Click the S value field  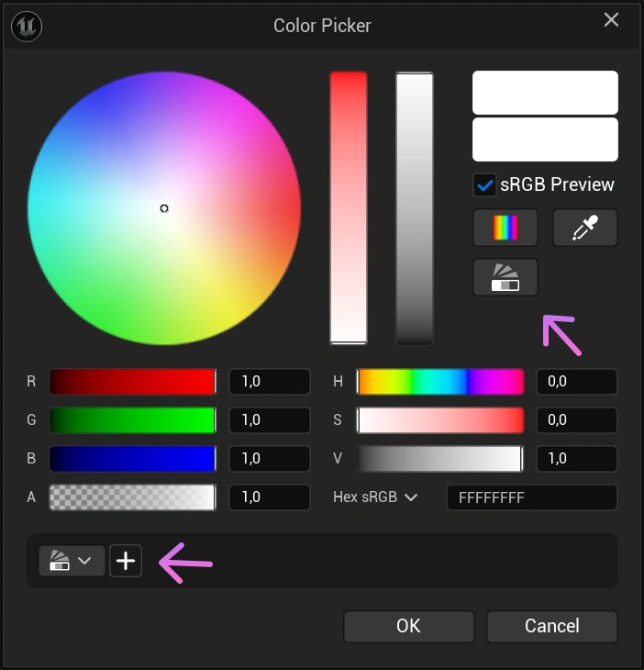pyautogui.click(x=577, y=420)
